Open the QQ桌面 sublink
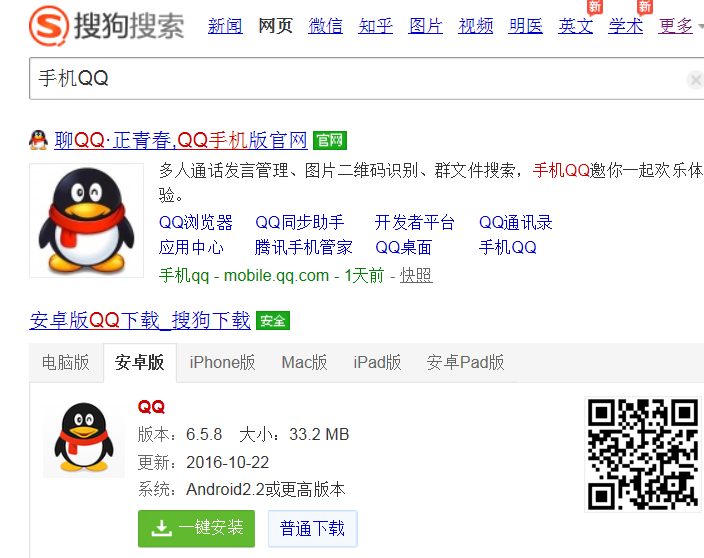The width and height of the screenshot is (704, 558). pyautogui.click(x=404, y=247)
